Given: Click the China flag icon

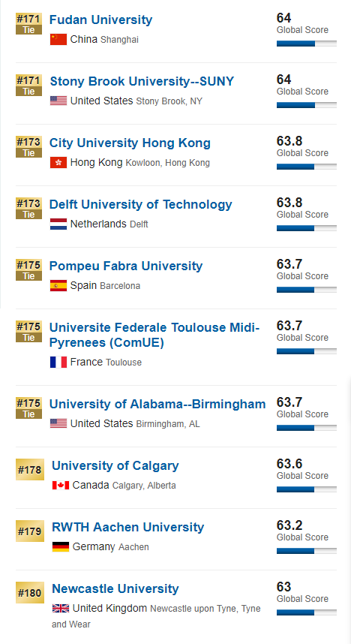Looking at the screenshot, I should click(x=58, y=40).
